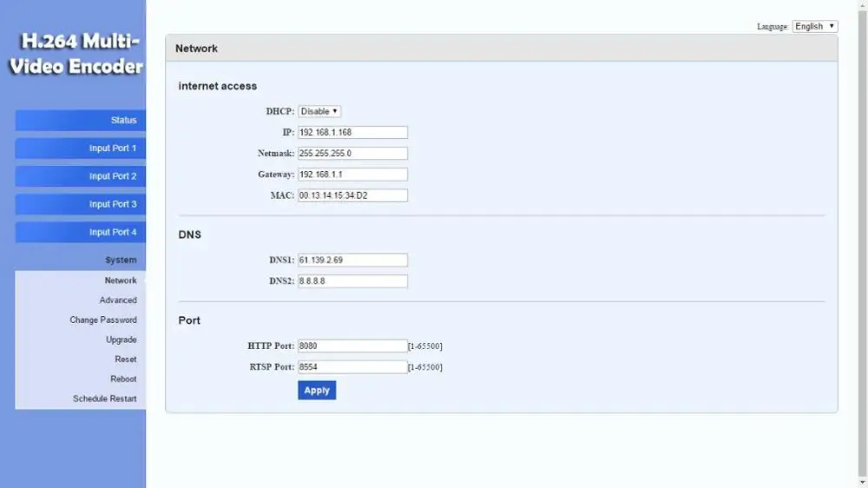Focus the IP address field
The width and height of the screenshot is (868, 488).
352,132
